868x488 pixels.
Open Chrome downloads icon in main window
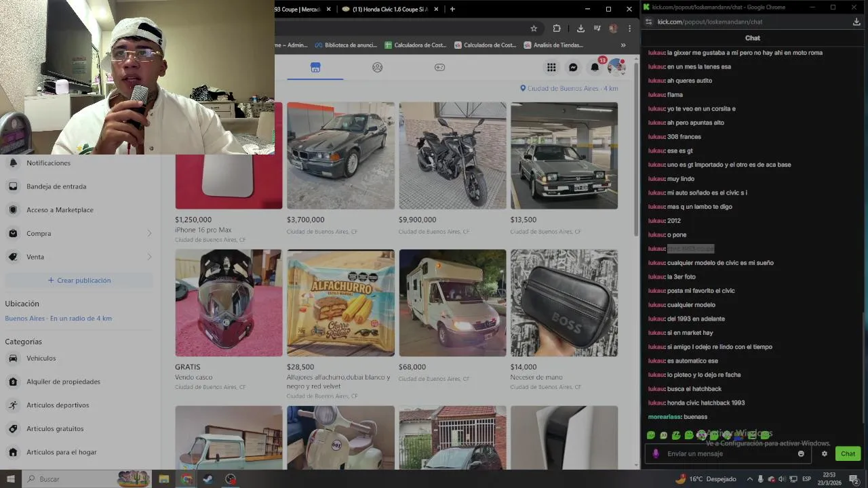(580, 28)
